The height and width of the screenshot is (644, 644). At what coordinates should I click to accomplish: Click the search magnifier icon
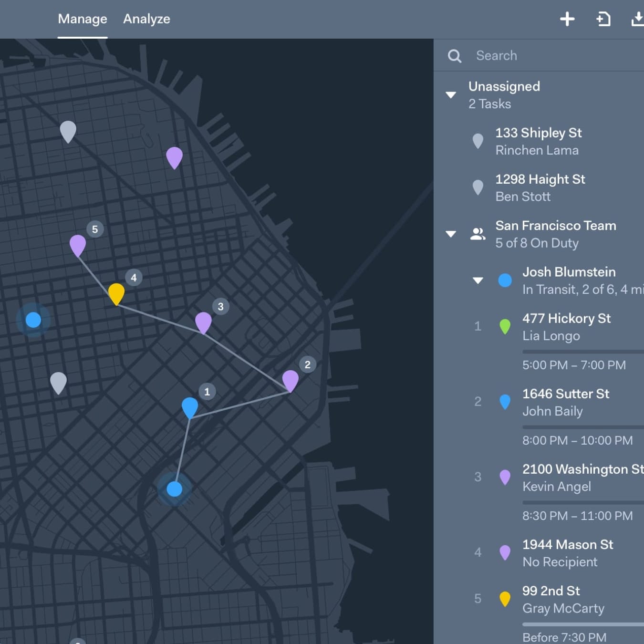click(x=454, y=55)
